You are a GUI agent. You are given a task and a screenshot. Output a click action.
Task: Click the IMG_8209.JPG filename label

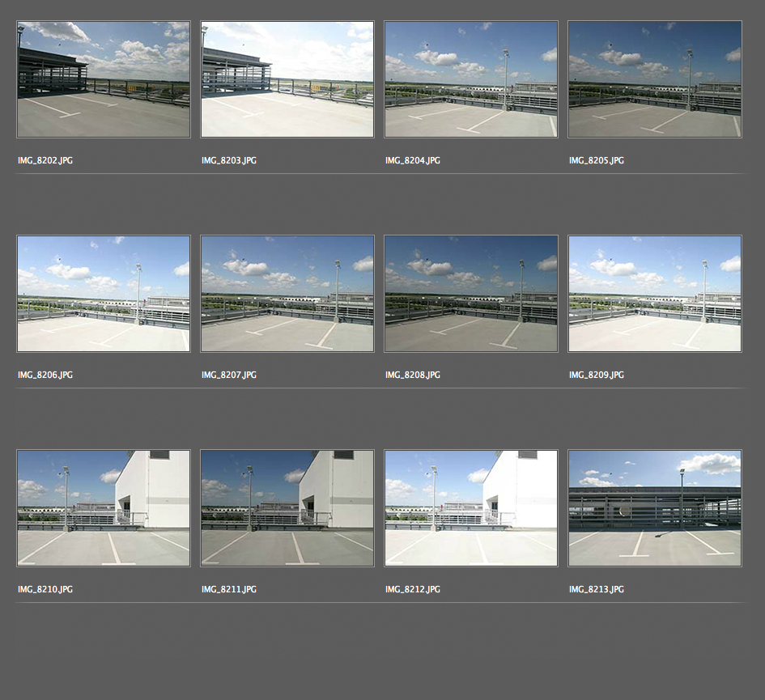[597, 375]
